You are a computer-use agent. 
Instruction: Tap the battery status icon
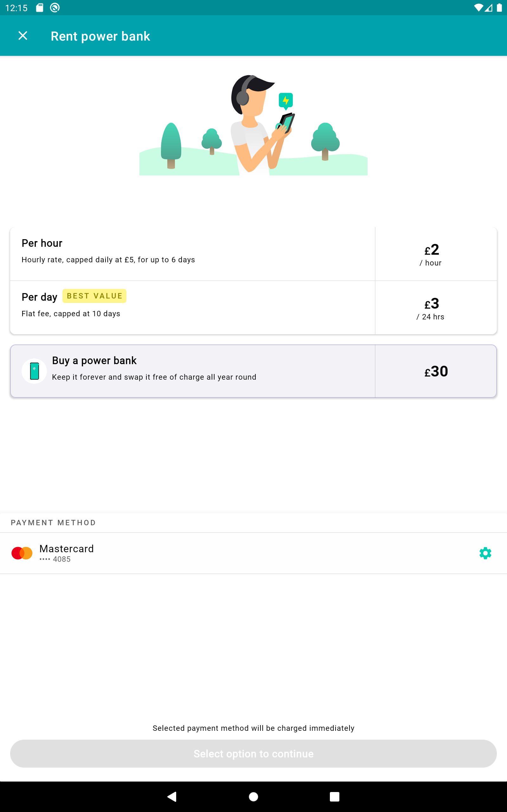tap(499, 8)
